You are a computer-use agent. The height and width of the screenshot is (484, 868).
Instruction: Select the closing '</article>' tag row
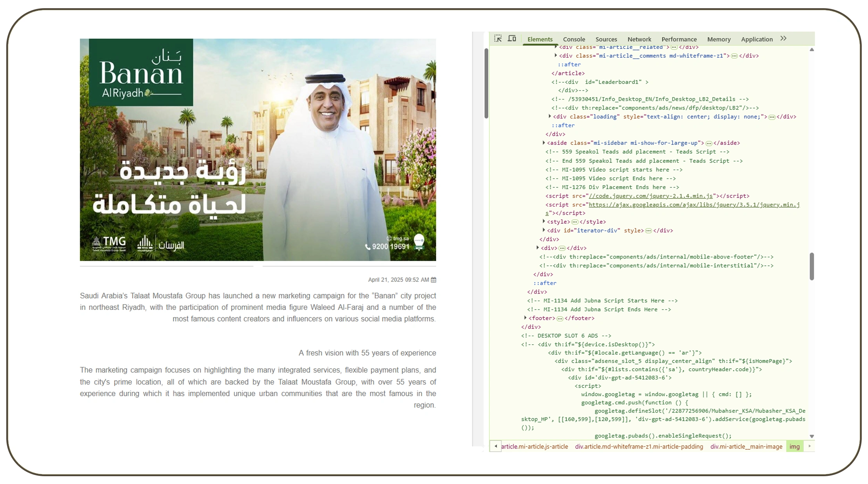coord(568,73)
